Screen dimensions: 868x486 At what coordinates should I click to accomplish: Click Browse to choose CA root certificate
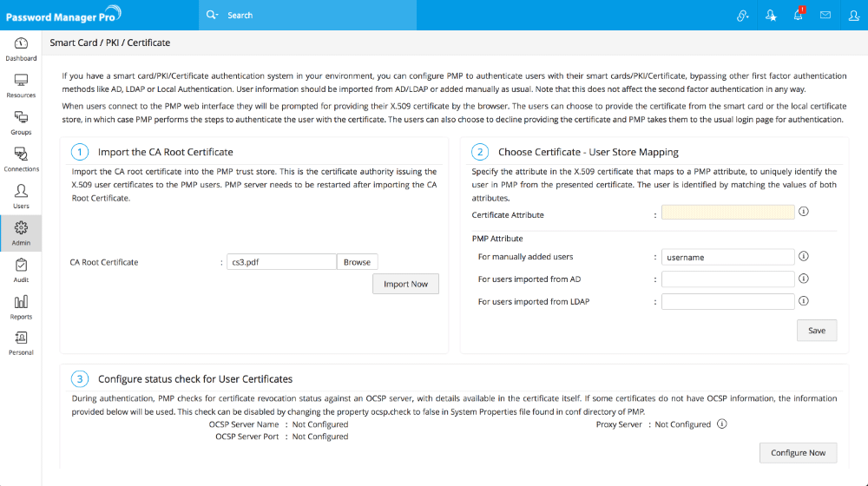[x=357, y=262]
